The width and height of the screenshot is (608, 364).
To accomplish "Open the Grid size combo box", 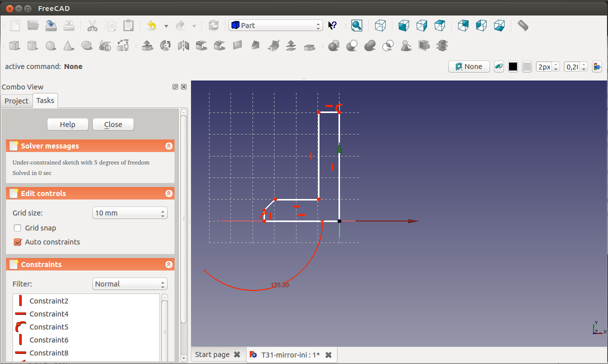I will click(130, 213).
